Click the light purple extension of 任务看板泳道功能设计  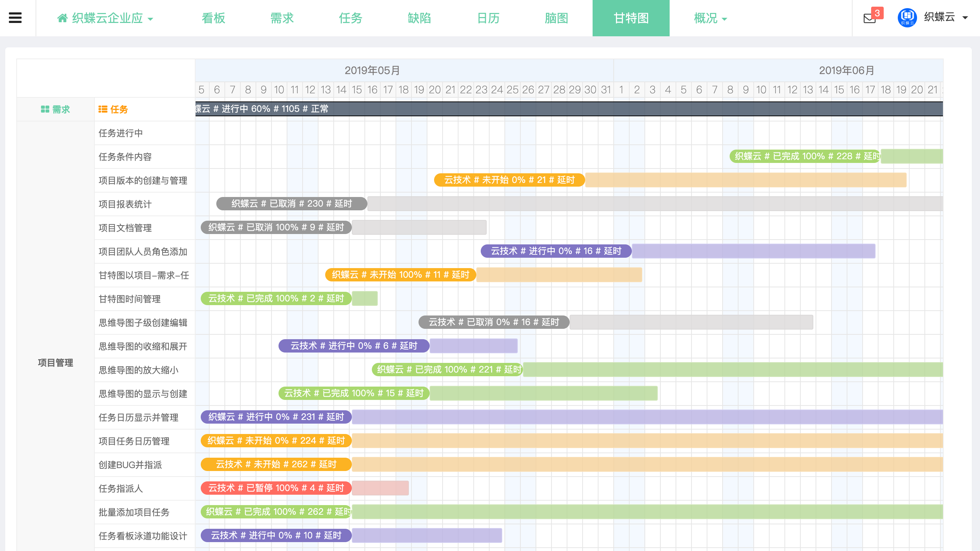coord(427,535)
